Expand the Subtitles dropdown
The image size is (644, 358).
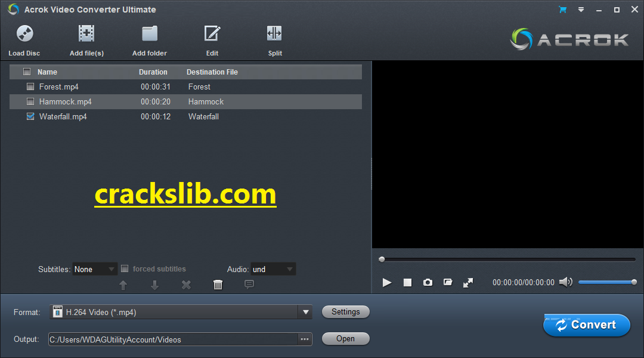(95, 269)
